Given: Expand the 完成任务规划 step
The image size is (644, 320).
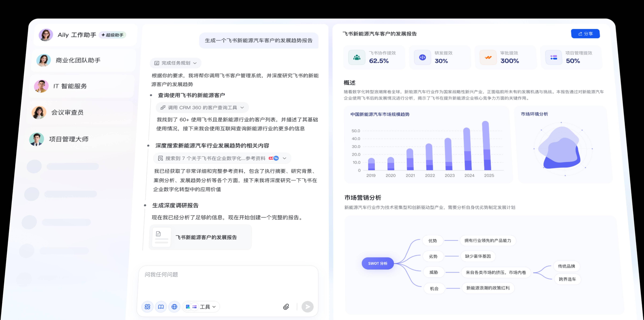Looking at the screenshot, I should tap(176, 63).
